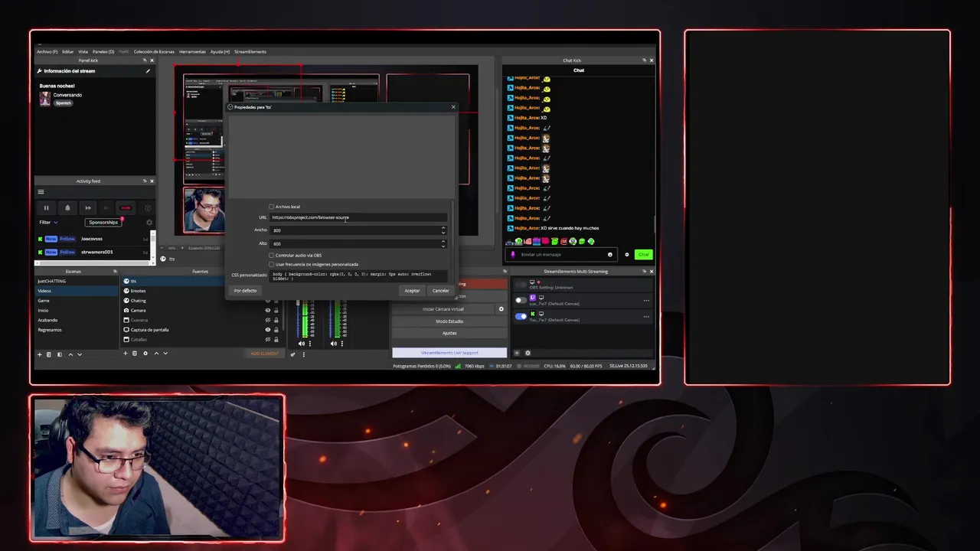Click the pencil edit icon beside Información del stream
The width and height of the screenshot is (980, 551).
point(148,71)
